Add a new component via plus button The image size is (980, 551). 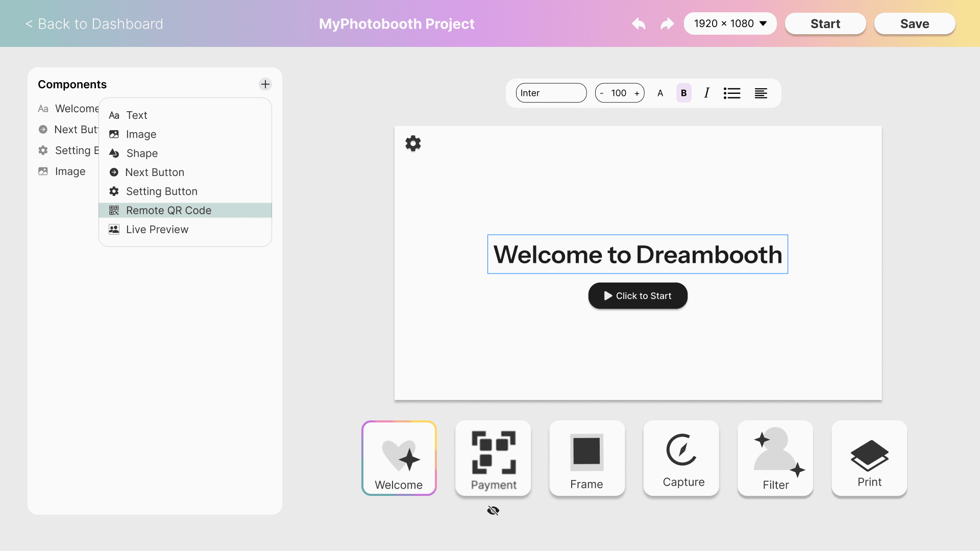(265, 84)
